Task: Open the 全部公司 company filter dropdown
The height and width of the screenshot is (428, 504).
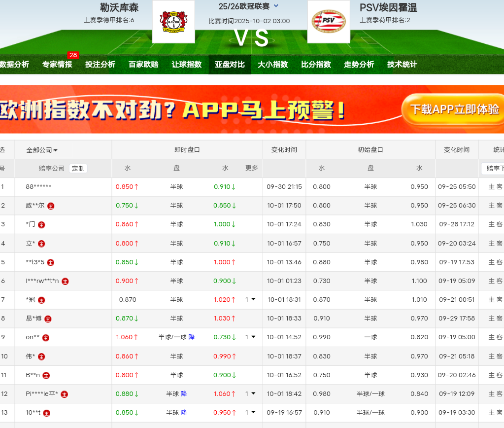Action: (x=42, y=150)
